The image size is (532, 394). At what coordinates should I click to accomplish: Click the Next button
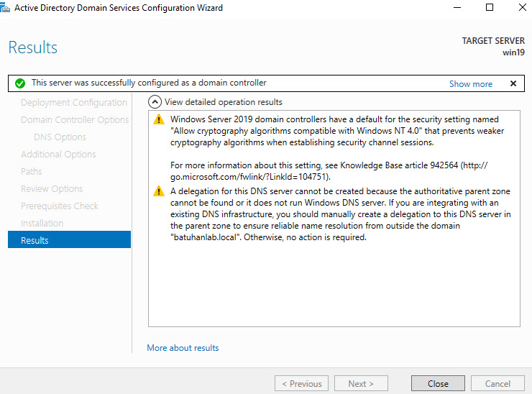tap(361, 383)
